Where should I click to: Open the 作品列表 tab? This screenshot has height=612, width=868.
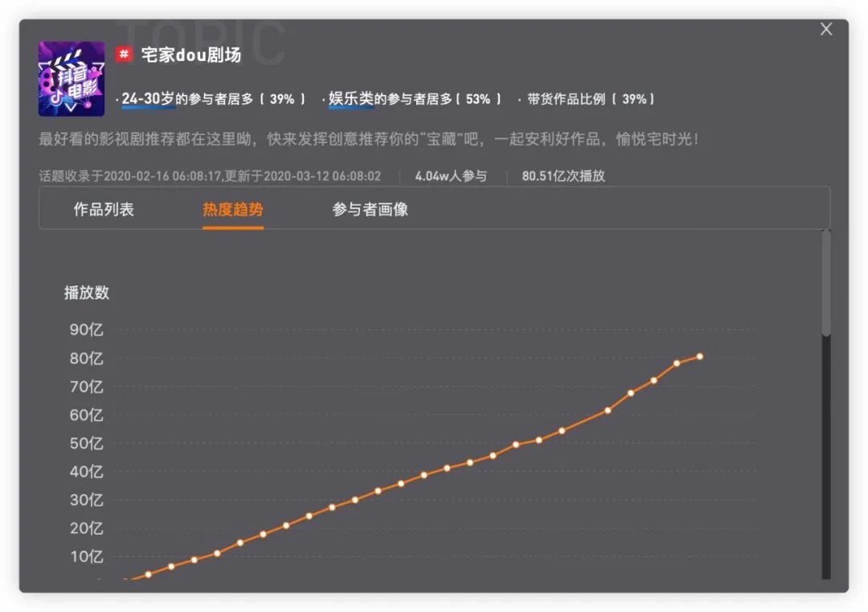click(x=104, y=209)
